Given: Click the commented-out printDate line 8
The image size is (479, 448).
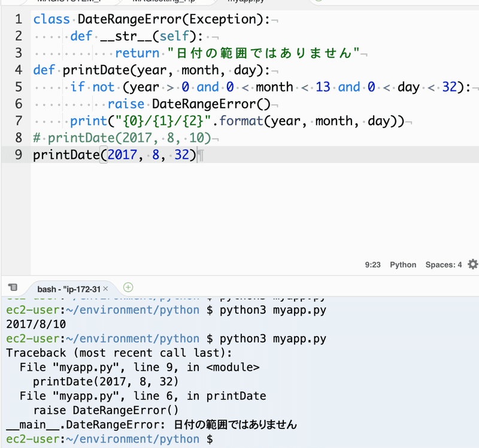Looking at the screenshot, I should tap(120, 138).
